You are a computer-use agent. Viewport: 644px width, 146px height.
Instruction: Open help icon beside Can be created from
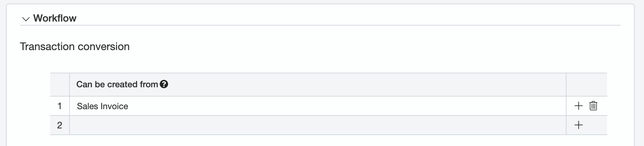[164, 84]
